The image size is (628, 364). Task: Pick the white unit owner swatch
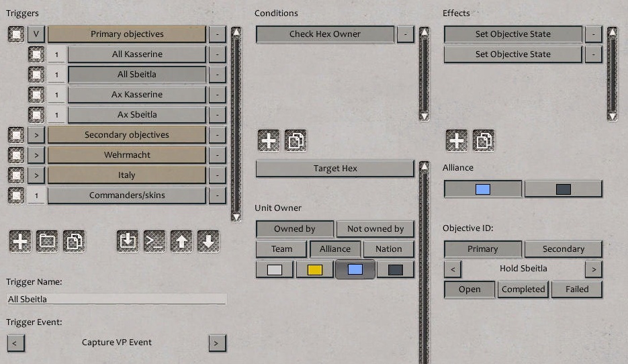pyautogui.click(x=274, y=269)
